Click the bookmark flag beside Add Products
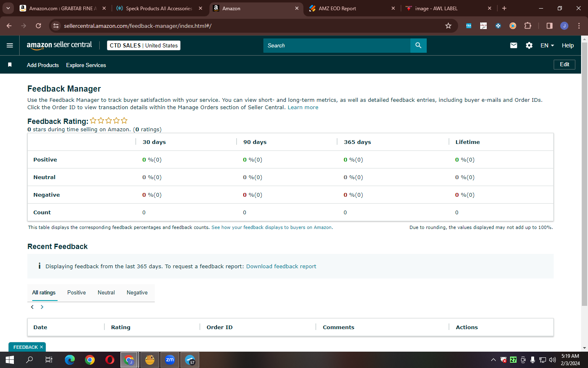Image resolution: width=588 pixels, height=368 pixels. pyautogui.click(x=10, y=65)
